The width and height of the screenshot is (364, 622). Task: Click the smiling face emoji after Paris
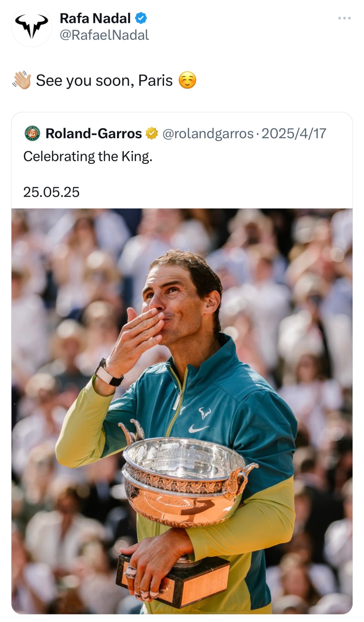(187, 81)
